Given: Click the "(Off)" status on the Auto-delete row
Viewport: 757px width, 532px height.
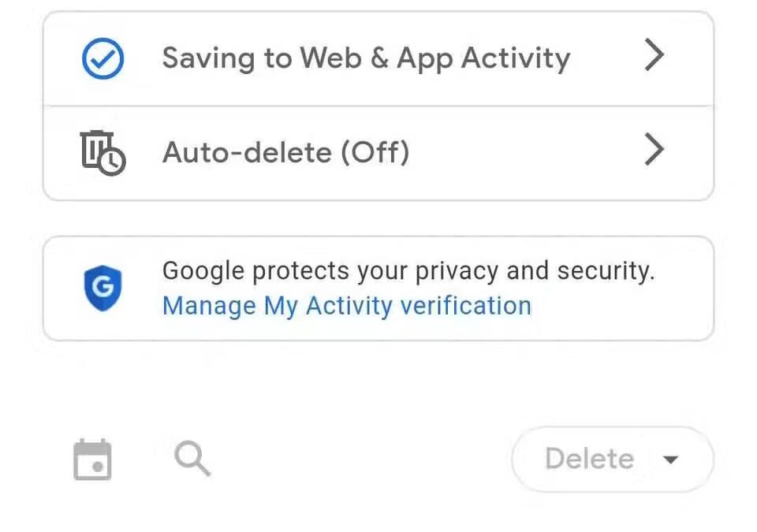Looking at the screenshot, I should [375, 151].
